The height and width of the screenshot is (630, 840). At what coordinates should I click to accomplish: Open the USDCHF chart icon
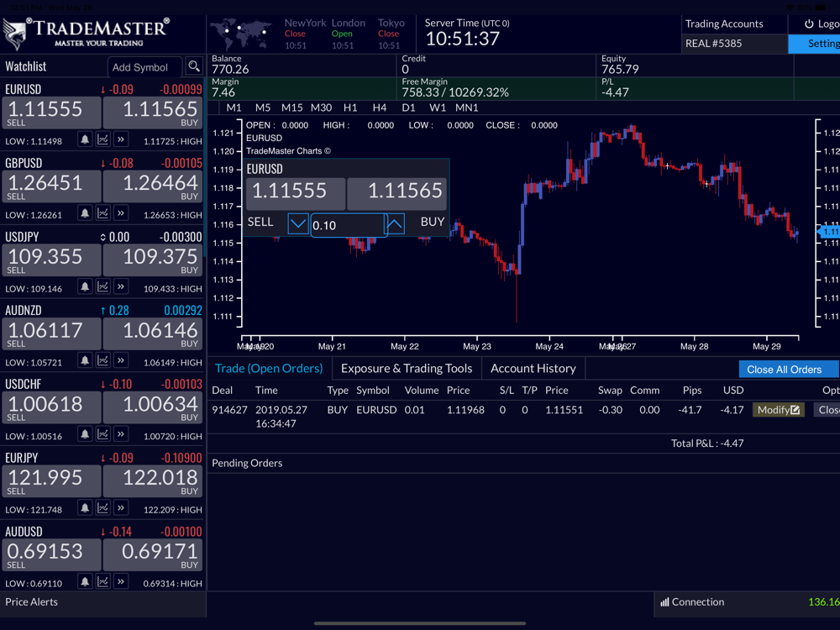(102, 434)
